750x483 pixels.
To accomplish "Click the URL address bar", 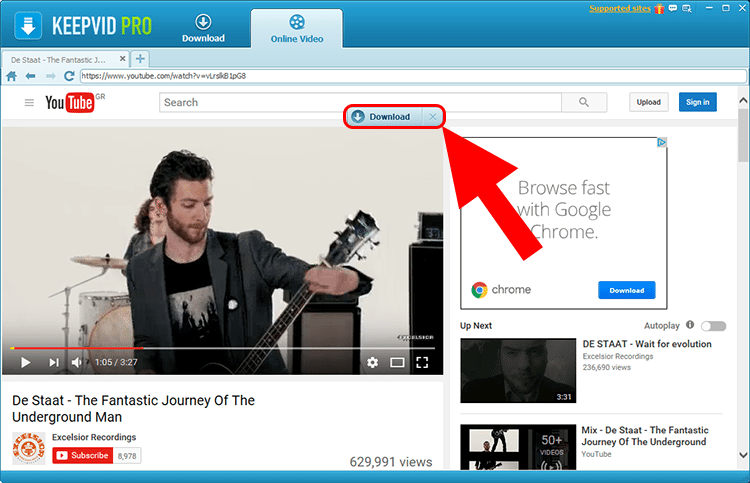I will pyautogui.click(x=413, y=76).
